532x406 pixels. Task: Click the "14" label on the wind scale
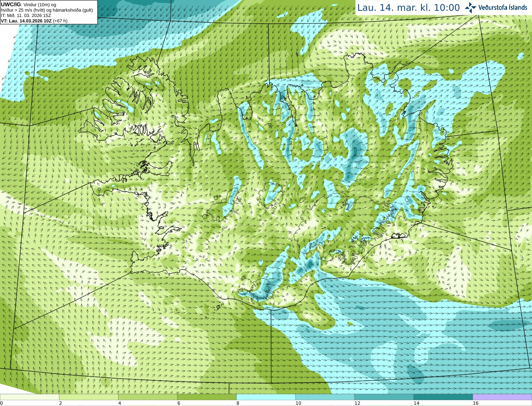(x=416, y=403)
